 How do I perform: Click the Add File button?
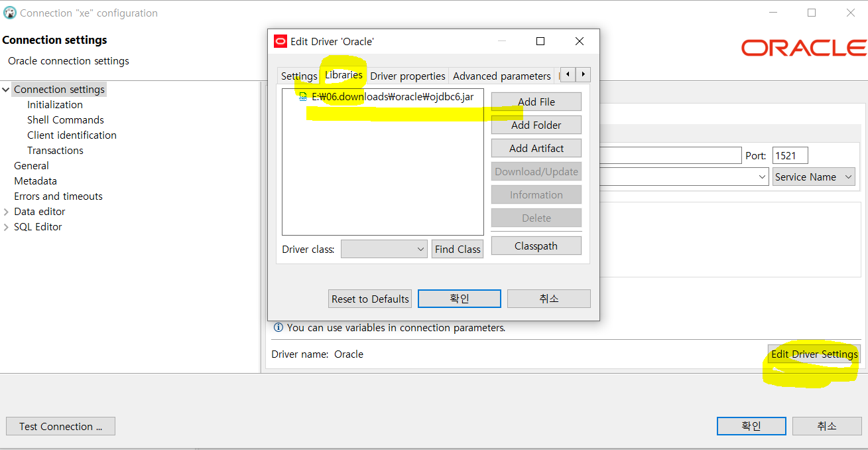tap(536, 102)
